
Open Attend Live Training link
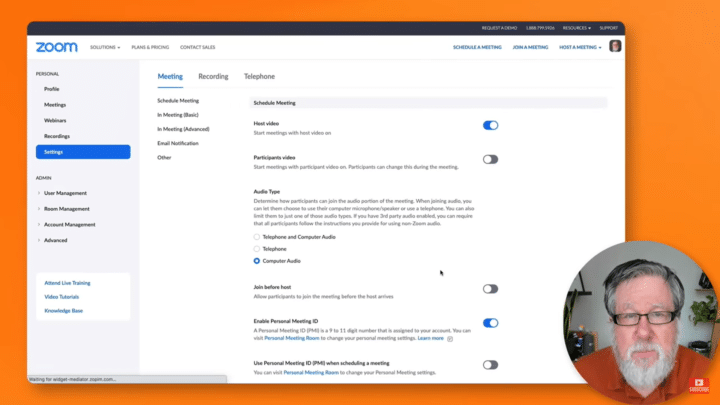pos(67,283)
